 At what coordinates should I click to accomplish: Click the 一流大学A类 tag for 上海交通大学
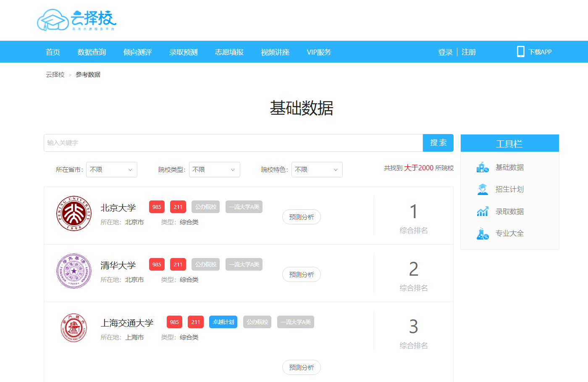(x=296, y=322)
